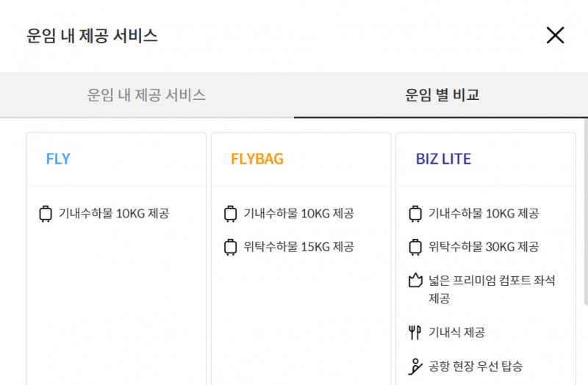Image resolution: width=588 pixels, height=385 pixels.
Task: Click the FLY fare heading
Action: (x=58, y=159)
